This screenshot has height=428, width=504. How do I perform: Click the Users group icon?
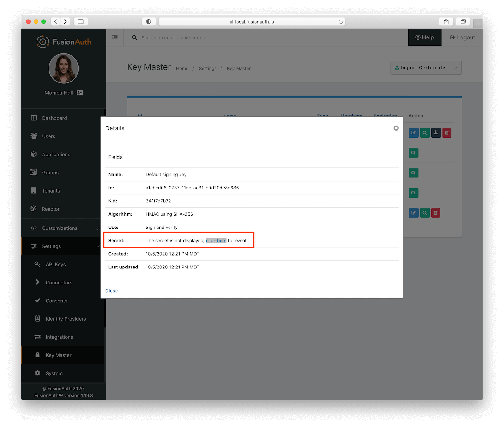[34, 136]
